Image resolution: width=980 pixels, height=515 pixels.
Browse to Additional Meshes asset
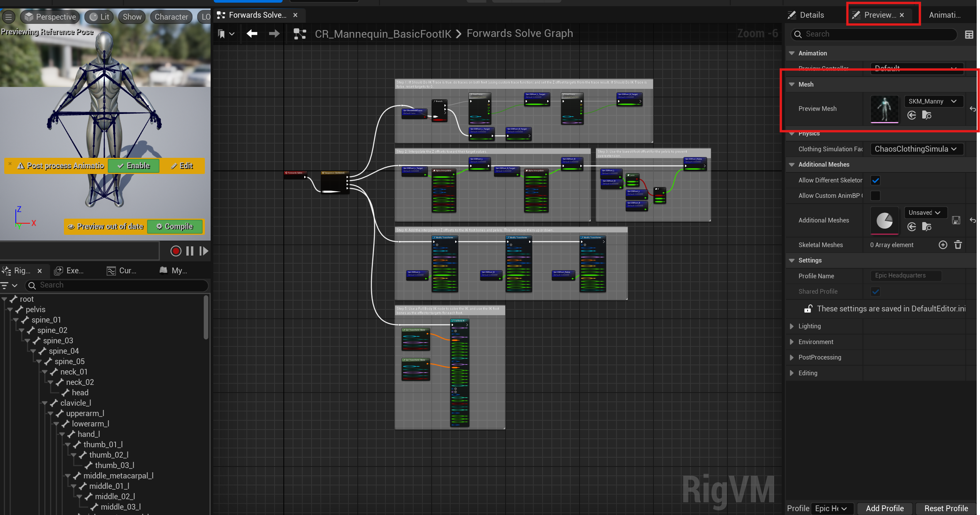(926, 227)
